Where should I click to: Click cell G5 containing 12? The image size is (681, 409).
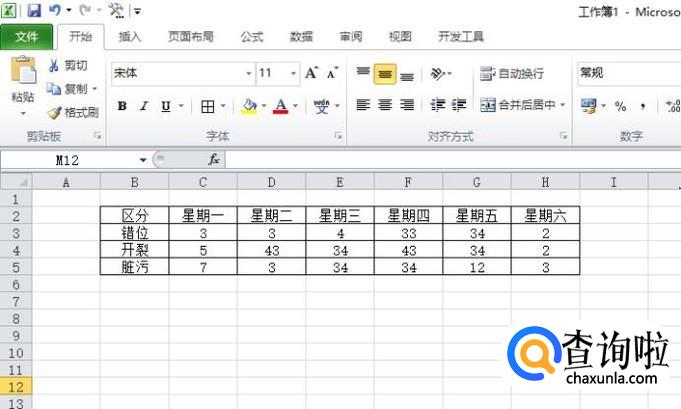coord(477,267)
